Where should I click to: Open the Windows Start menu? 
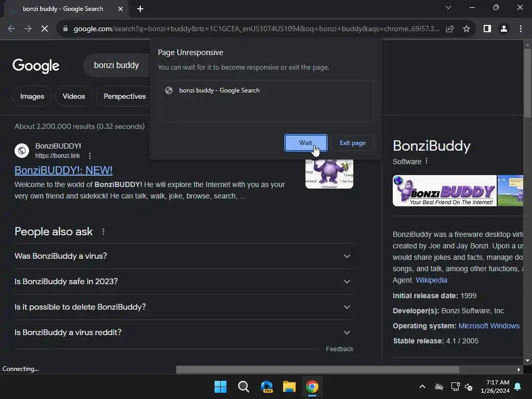(220, 387)
